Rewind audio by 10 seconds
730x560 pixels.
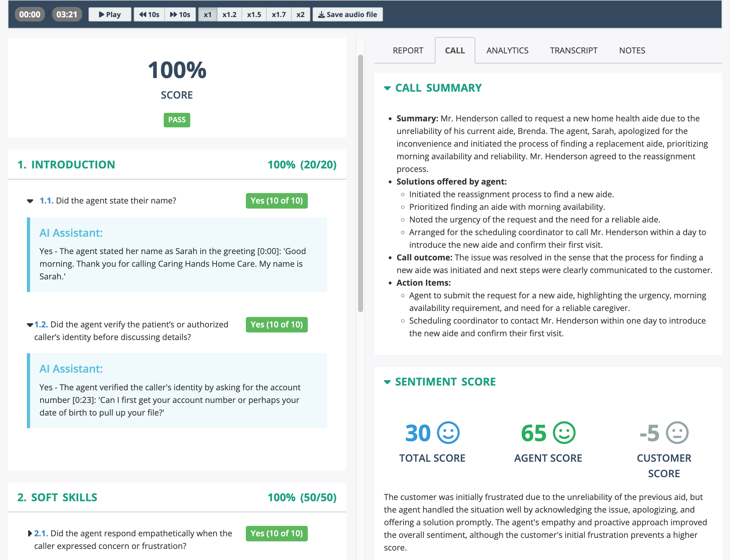(149, 14)
